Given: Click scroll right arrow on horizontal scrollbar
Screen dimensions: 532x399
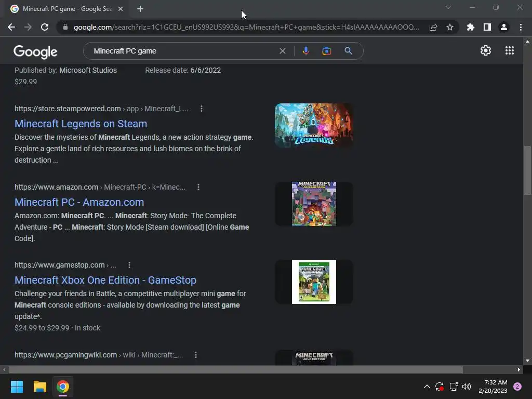Looking at the screenshot, I should (x=519, y=369).
